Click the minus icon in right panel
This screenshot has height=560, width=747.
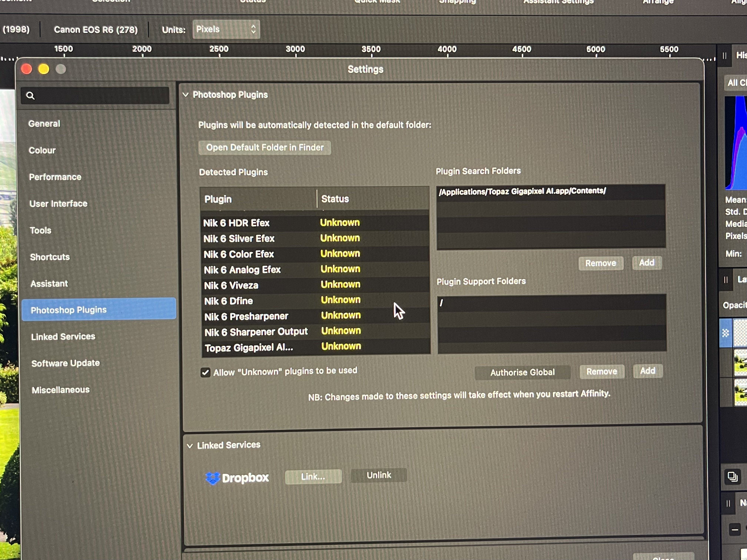(x=735, y=530)
